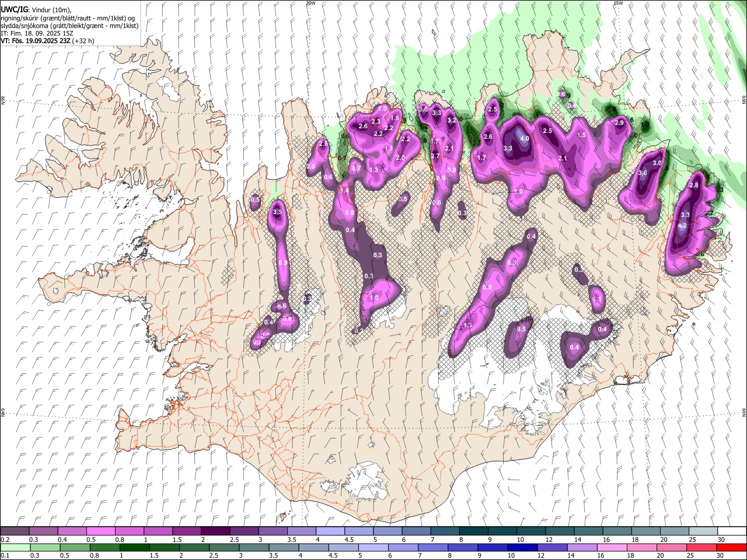Click the "0.2" label in the top legend row
Image resolution: width=747 pixels, height=560 pixels.
coord(5,540)
